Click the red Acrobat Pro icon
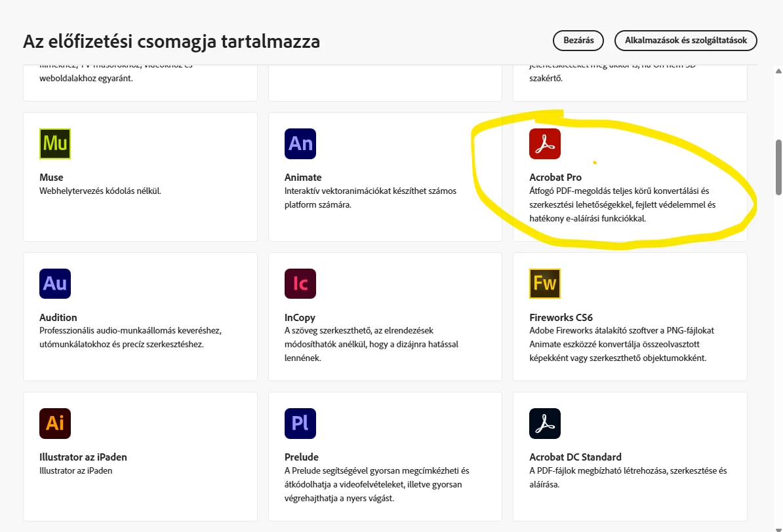 pyautogui.click(x=545, y=143)
